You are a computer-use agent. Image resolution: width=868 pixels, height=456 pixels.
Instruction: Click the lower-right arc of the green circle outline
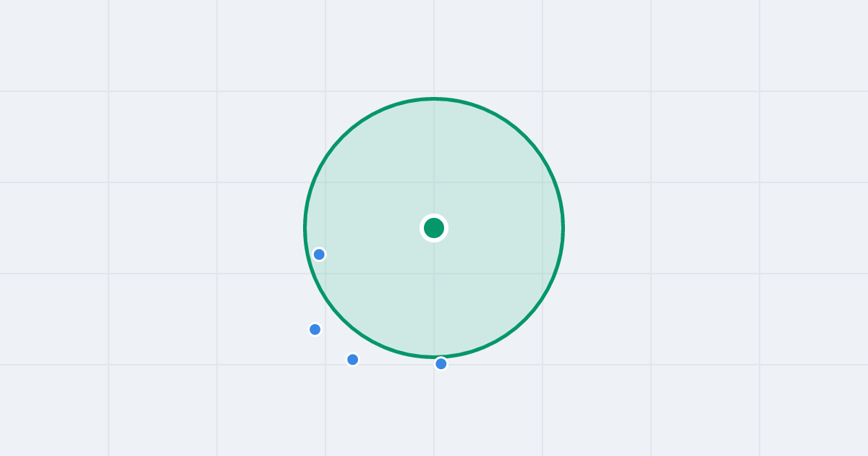[526, 319]
